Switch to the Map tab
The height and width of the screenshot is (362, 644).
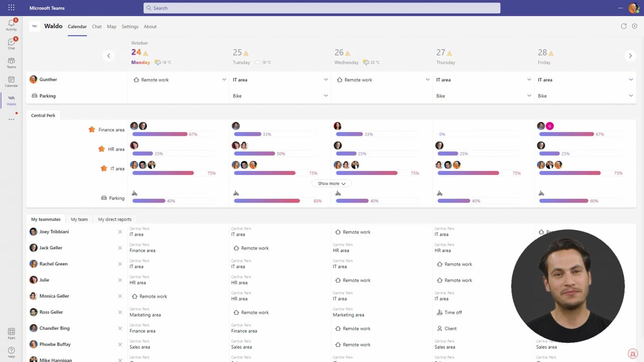(112, 27)
